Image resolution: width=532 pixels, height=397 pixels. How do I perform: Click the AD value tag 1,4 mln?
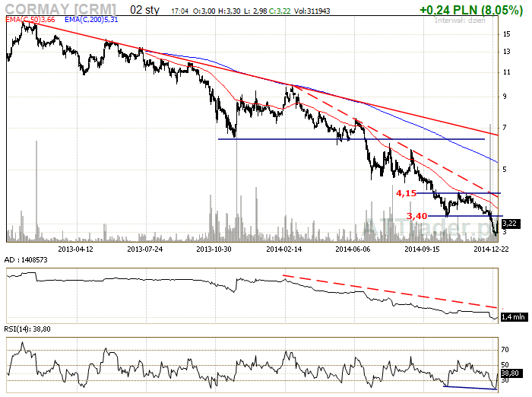click(x=515, y=317)
